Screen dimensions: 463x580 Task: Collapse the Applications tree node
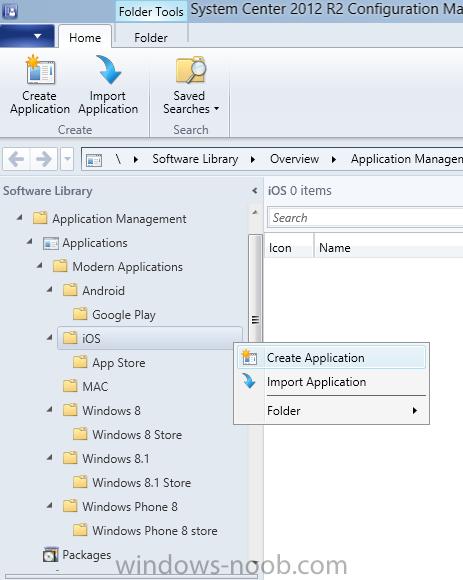coord(30,242)
